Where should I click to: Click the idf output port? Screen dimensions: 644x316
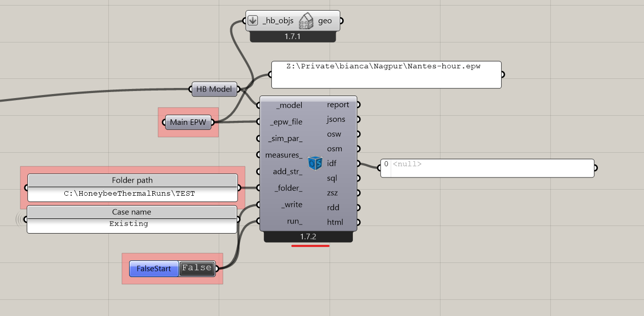(x=358, y=163)
